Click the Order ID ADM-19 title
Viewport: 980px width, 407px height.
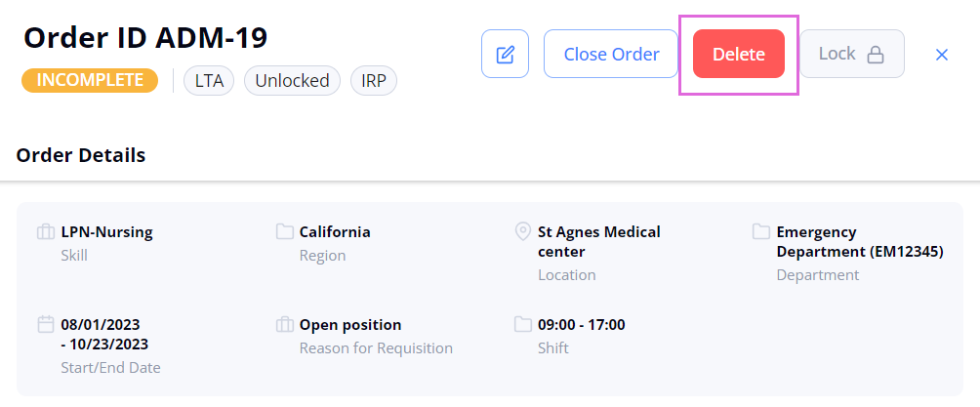(145, 38)
